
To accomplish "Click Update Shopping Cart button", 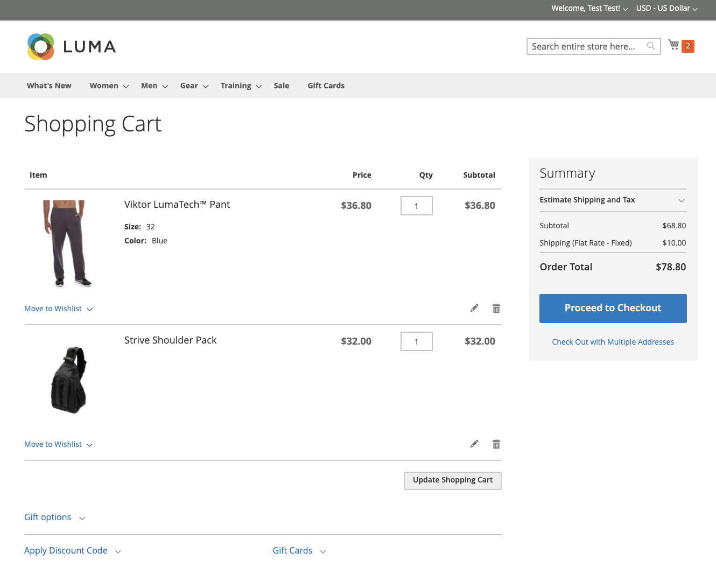I will (453, 480).
